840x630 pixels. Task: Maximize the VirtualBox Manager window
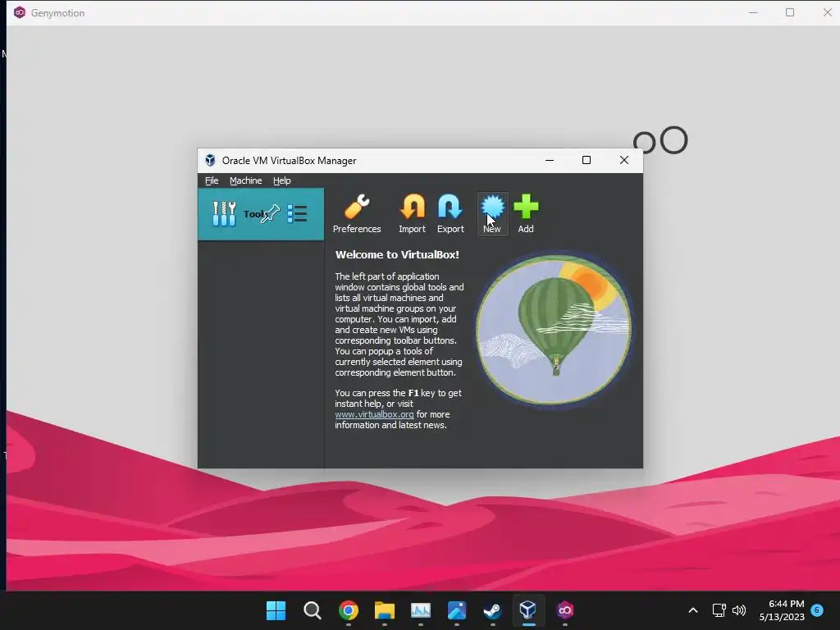pyautogui.click(x=587, y=160)
